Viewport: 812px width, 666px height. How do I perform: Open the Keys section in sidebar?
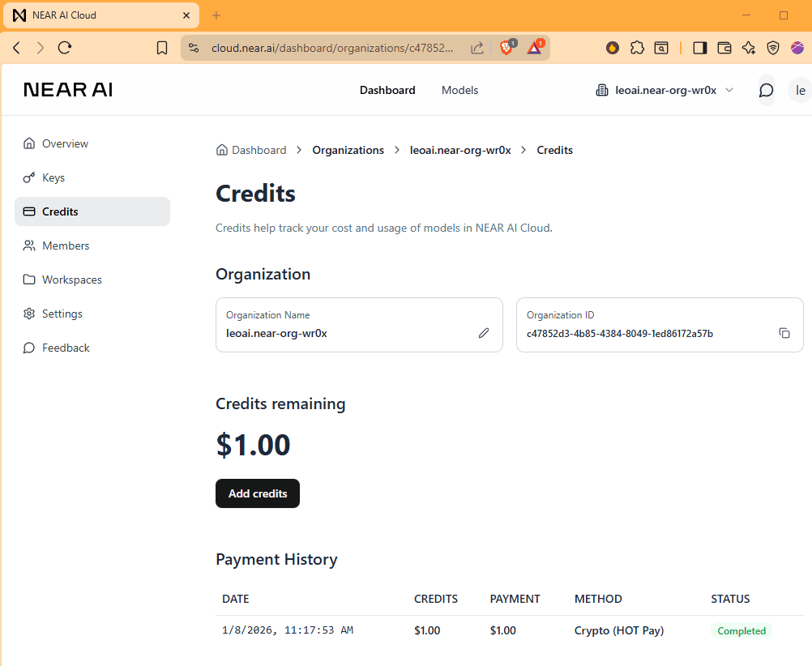pos(53,177)
